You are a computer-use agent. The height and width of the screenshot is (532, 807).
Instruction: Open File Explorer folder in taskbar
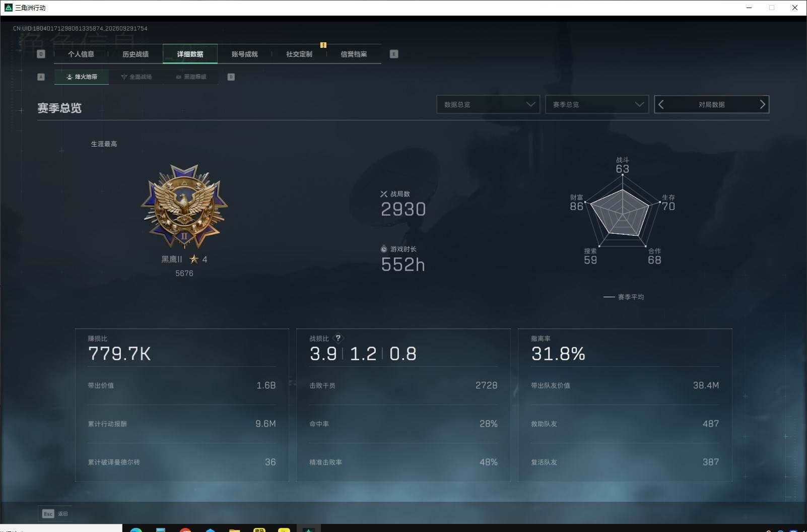coord(234,530)
